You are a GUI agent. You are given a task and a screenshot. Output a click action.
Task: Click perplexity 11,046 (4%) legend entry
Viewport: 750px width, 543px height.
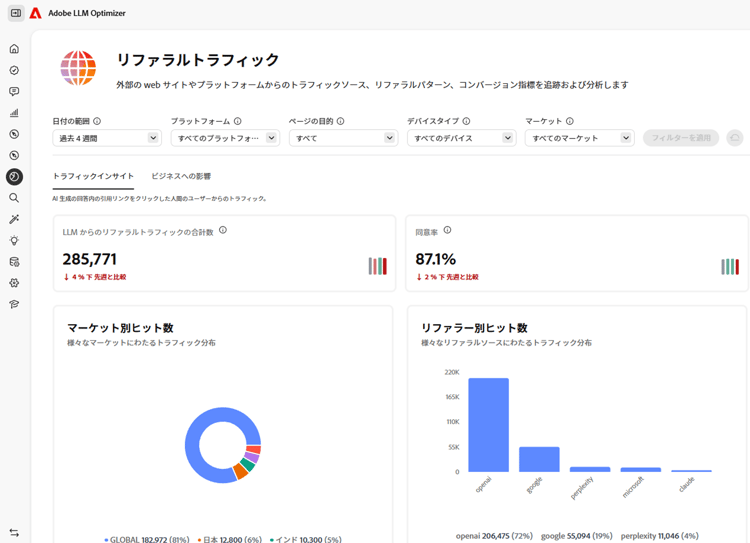click(x=660, y=536)
